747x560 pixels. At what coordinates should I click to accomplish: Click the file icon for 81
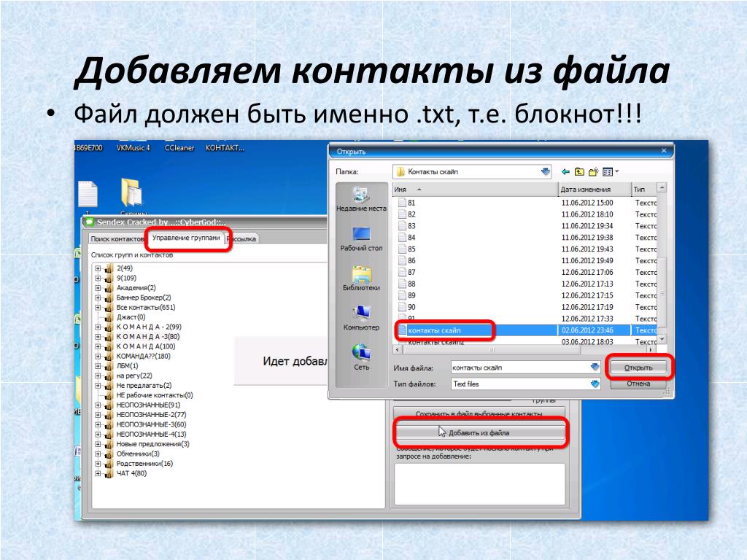[x=402, y=203]
